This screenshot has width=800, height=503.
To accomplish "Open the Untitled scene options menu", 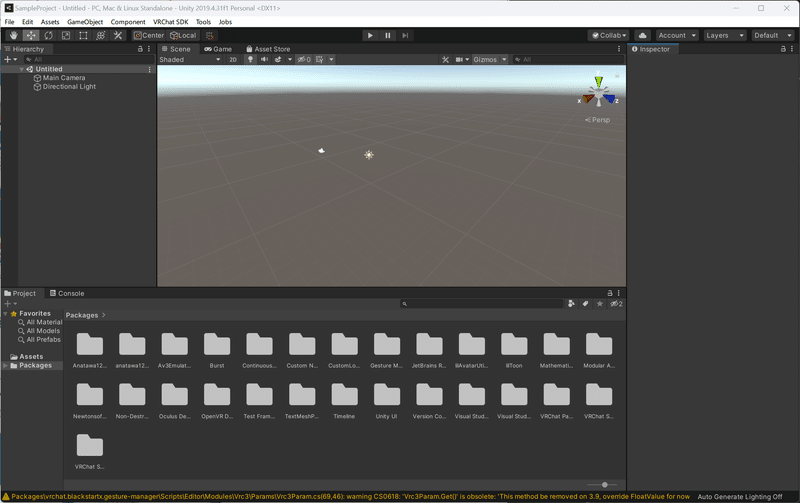I will 149,69.
